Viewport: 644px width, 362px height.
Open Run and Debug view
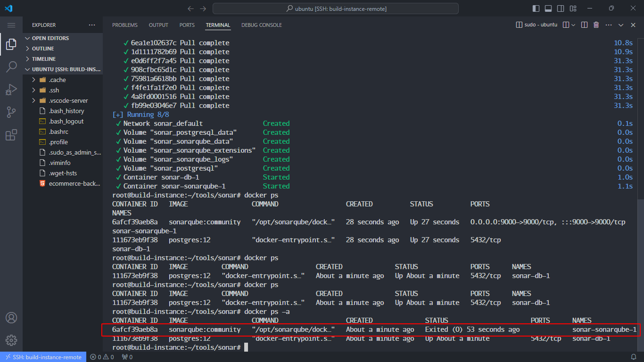[11, 90]
